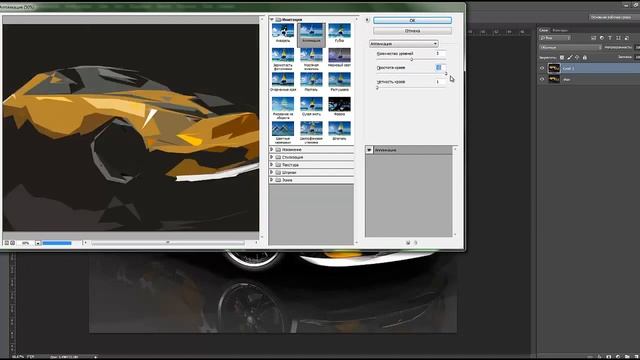640x360 pixels.
Task: Select the Сухая кисть filter
Action: tap(311, 104)
